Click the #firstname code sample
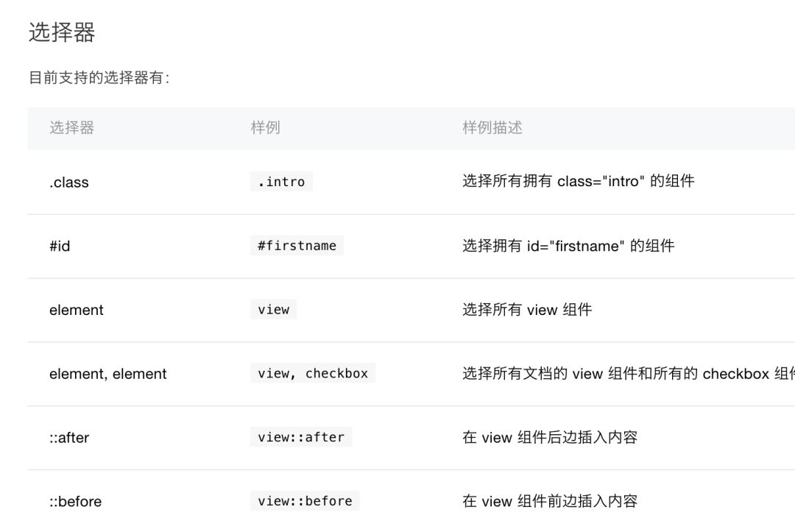This screenshot has height=532, width=795. (x=297, y=246)
